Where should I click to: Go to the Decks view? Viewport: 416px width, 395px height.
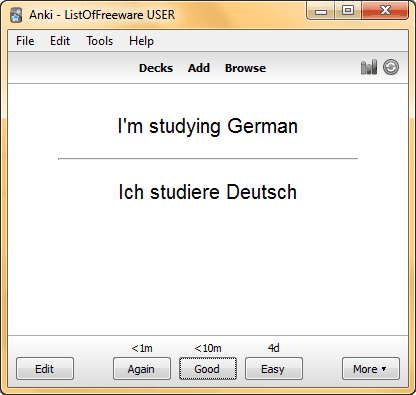pyautogui.click(x=156, y=68)
